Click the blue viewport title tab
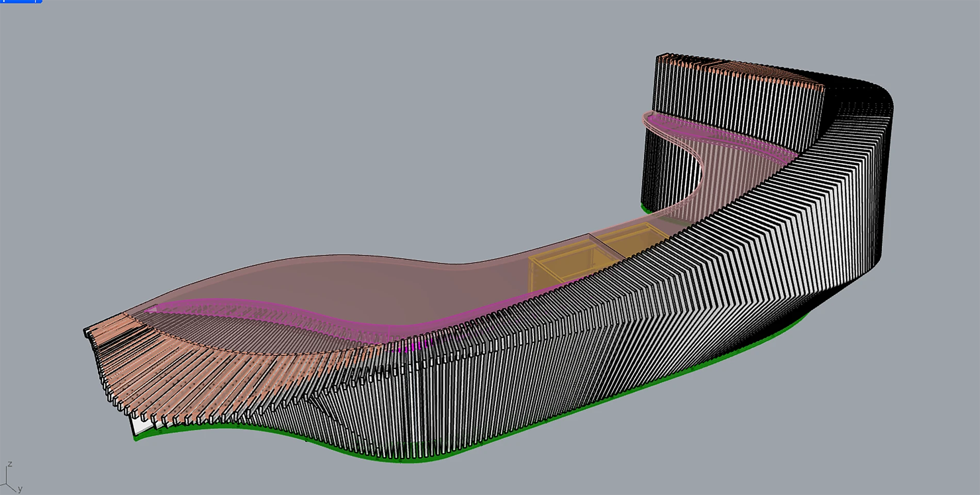This screenshot has height=495, width=980. 21,2
